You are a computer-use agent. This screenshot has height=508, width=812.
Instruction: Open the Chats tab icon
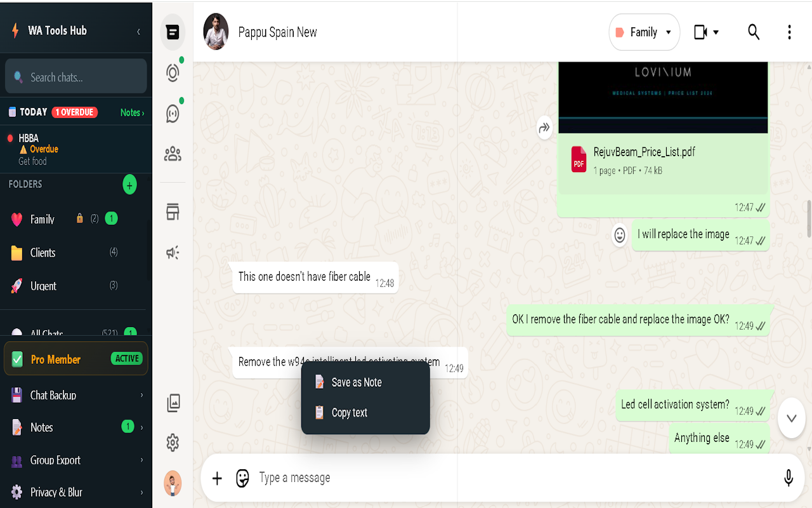(172, 32)
